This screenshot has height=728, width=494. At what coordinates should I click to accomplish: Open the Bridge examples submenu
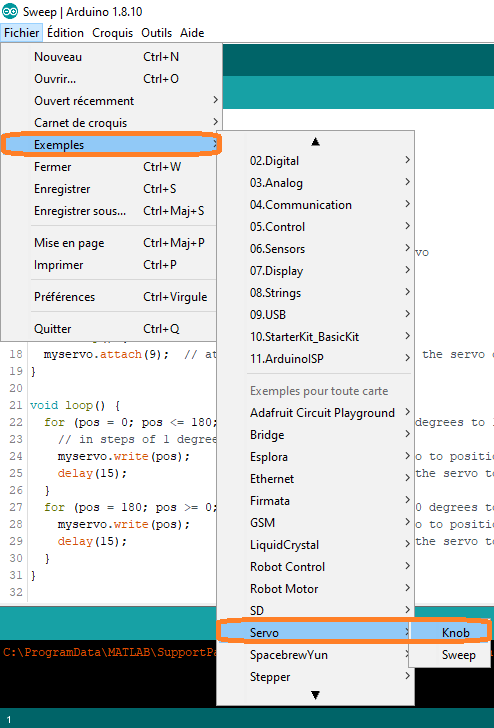[x=316, y=435]
